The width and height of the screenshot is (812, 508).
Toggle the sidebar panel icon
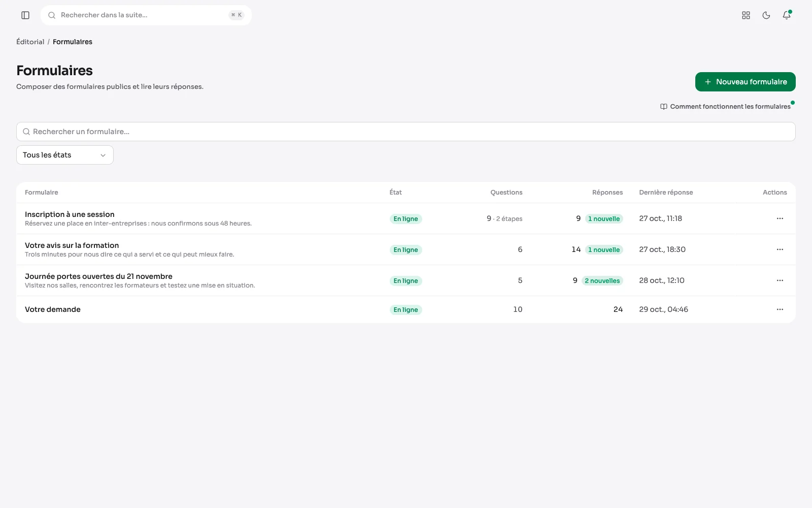pyautogui.click(x=25, y=15)
